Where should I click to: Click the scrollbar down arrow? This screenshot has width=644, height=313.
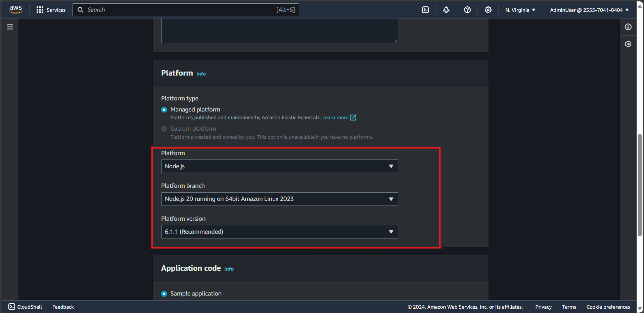coord(640,308)
